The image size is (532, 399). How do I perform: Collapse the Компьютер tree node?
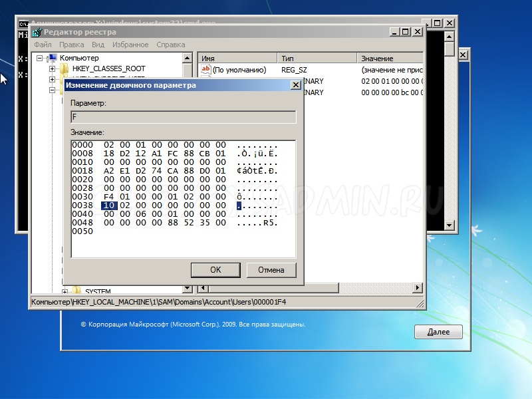point(41,59)
